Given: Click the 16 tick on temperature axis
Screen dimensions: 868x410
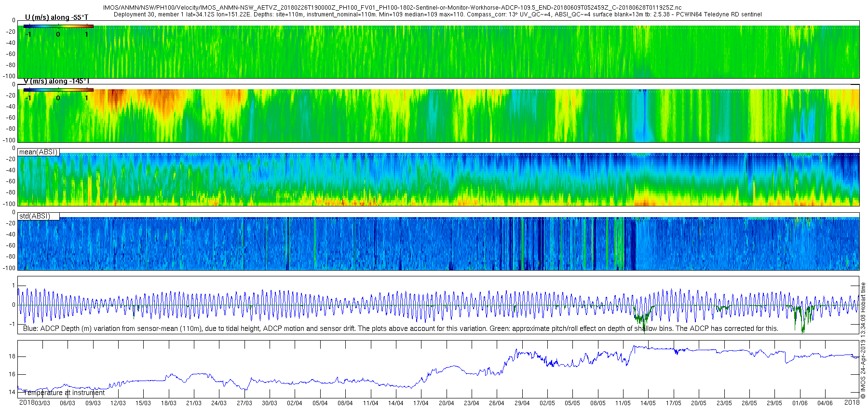Looking at the screenshot, I should pyautogui.click(x=12, y=374).
